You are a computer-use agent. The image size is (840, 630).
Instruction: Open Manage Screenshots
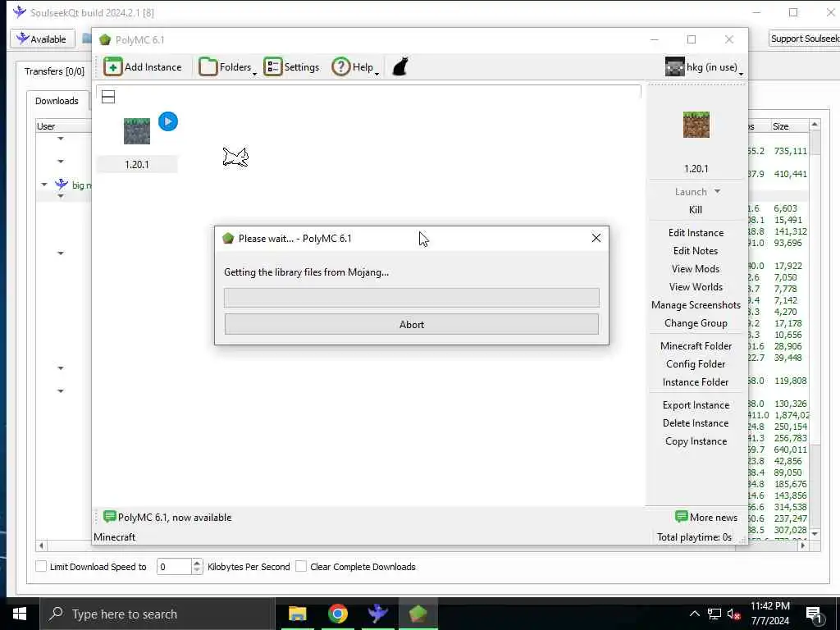point(696,305)
